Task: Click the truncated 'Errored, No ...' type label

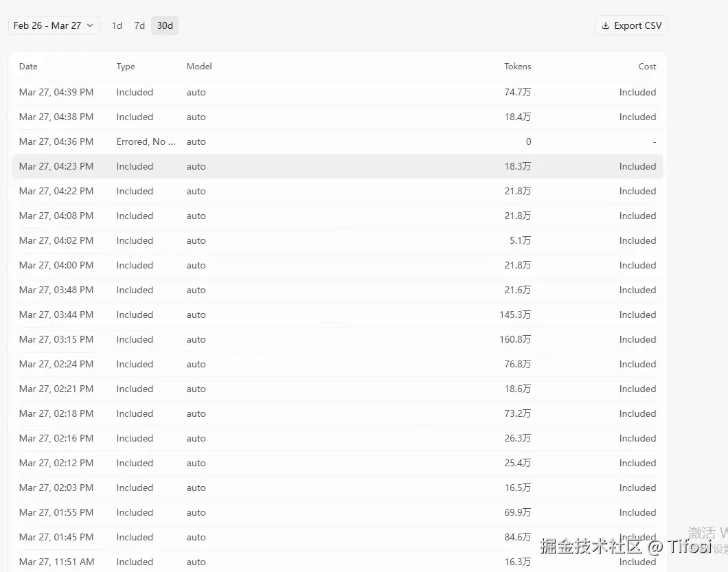Action: [x=146, y=141]
